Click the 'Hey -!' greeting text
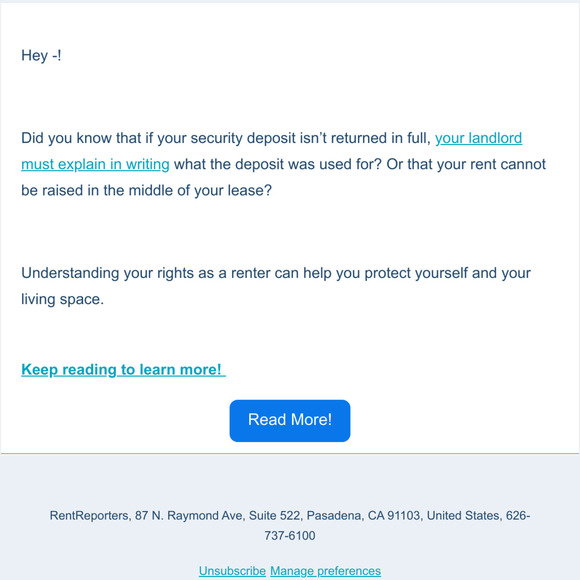580x580 pixels. [x=41, y=55]
